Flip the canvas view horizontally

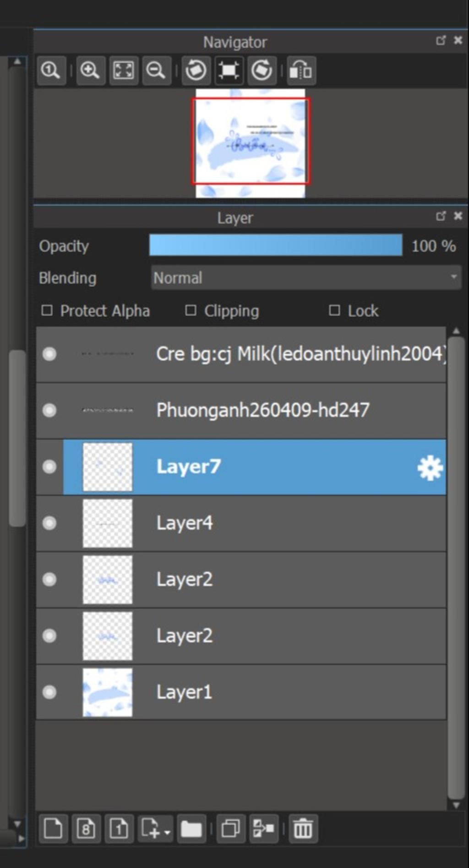(301, 71)
